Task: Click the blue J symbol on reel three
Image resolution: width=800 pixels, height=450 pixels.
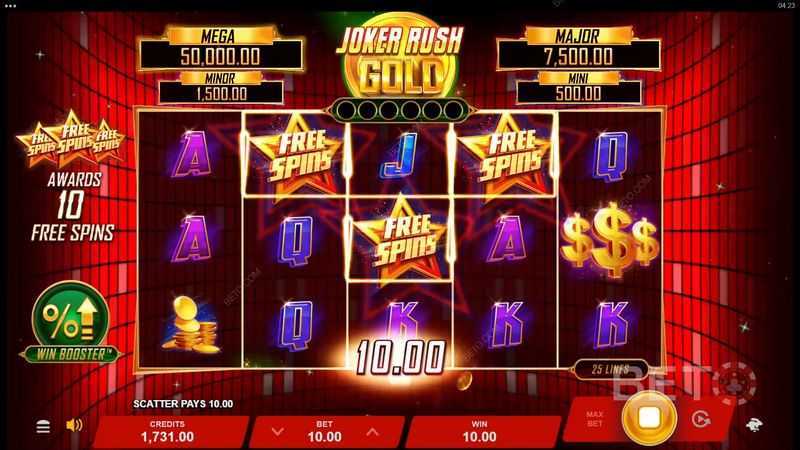Action: pyautogui.click(x=401, y=155)
